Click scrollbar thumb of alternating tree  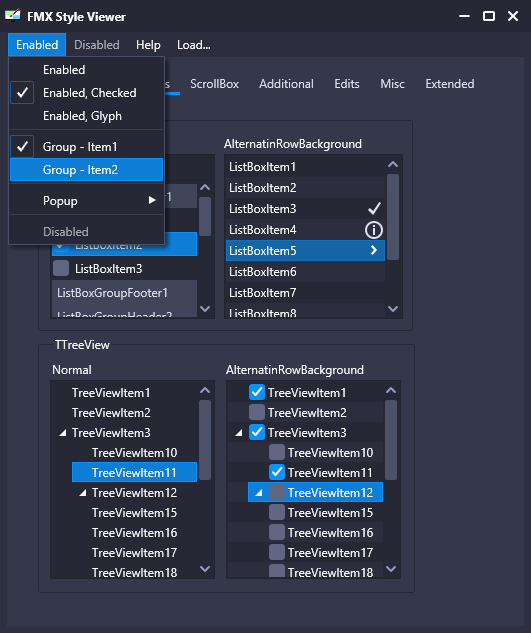391,440
